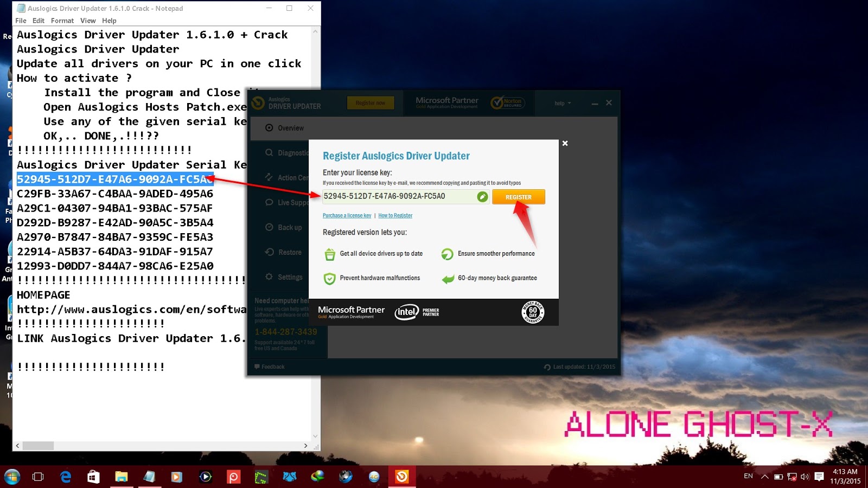
Task: Open the Notepad Help menu
Action: click(x=109, y=21)
